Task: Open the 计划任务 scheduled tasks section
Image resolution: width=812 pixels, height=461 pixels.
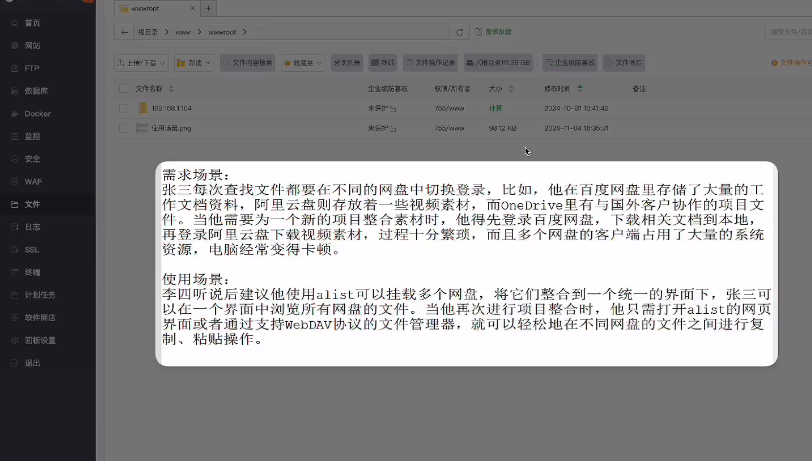Action: click(x=39, y=295)
